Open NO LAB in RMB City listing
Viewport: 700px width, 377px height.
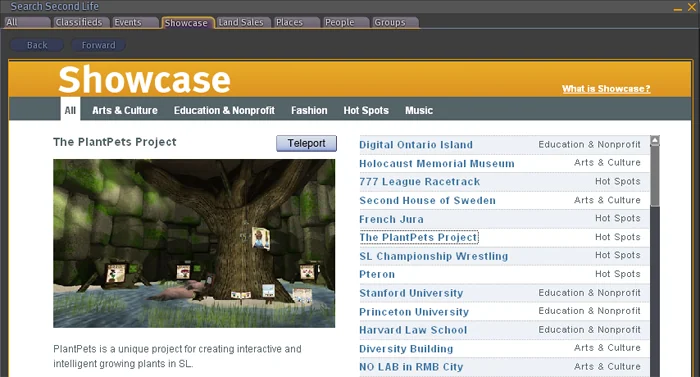(411, 367)
